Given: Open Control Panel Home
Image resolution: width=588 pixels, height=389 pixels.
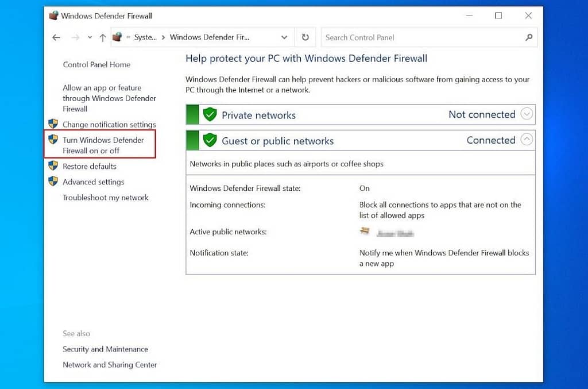Looking at the screenshot, I should click(x=96, y=64).
